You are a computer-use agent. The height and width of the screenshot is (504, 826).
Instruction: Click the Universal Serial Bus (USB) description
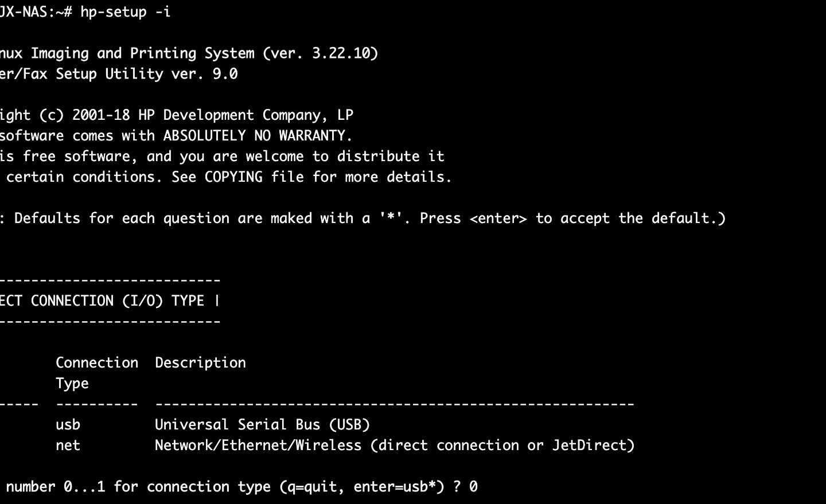[x=263, y=425]
